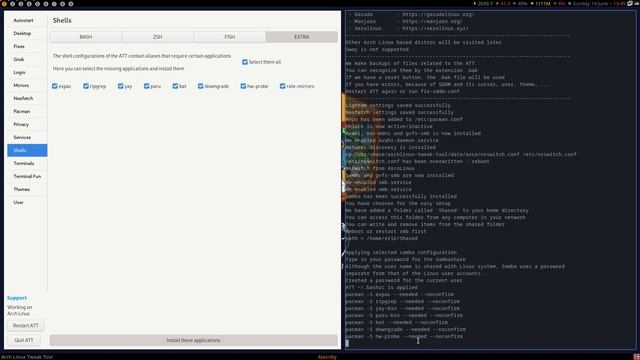640x360 pixels.
Task: Open the User section in sidebar
Action: (27, 202)
